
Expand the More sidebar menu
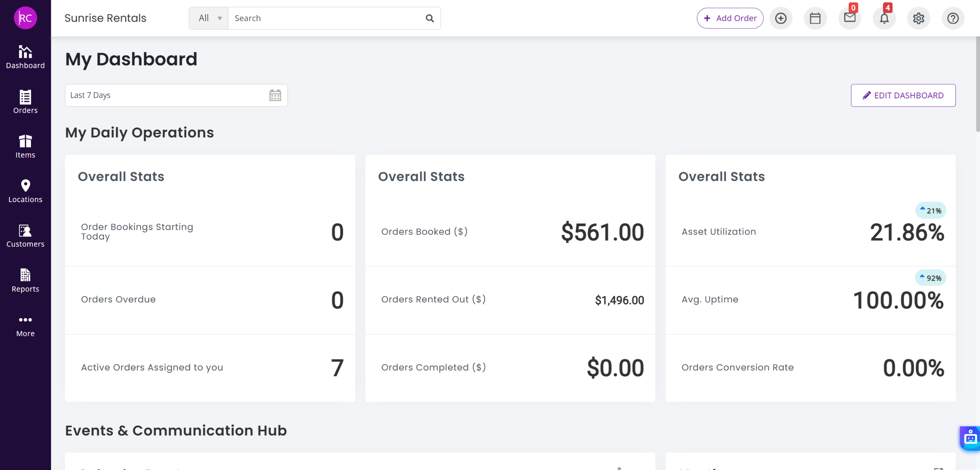click(x=25, y=325)
